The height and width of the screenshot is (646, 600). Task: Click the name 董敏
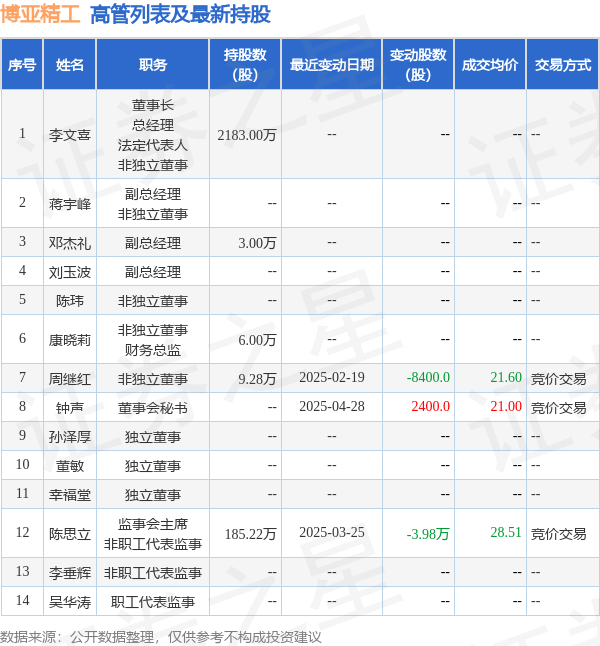pyautogui.click(x=70, y=466)
